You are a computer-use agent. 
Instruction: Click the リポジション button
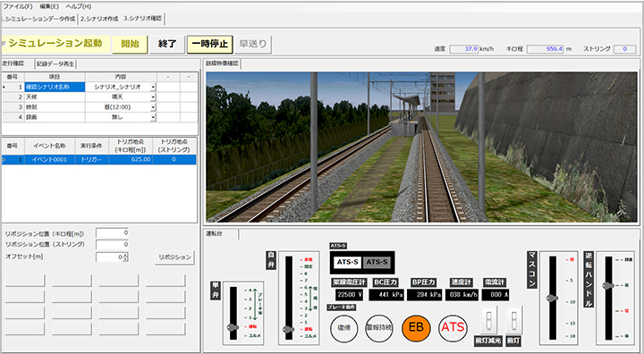(174, 257)
